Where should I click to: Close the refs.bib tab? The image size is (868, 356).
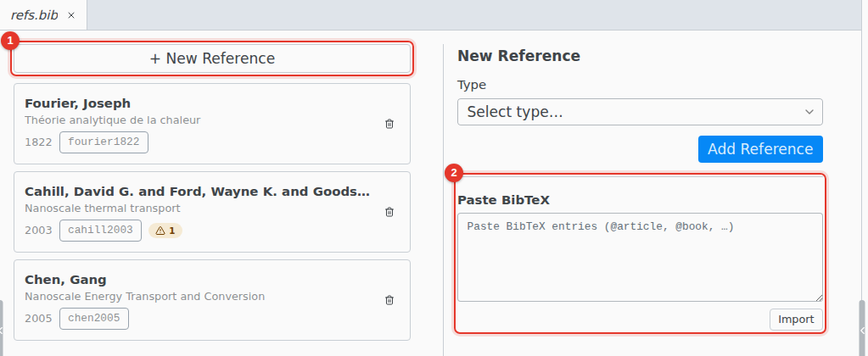pyautogui.click(x=71, y=15)
